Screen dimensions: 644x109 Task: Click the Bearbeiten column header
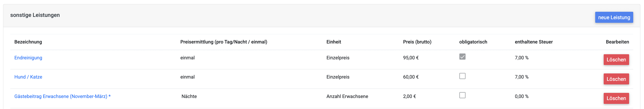click(x=617, y=42)
